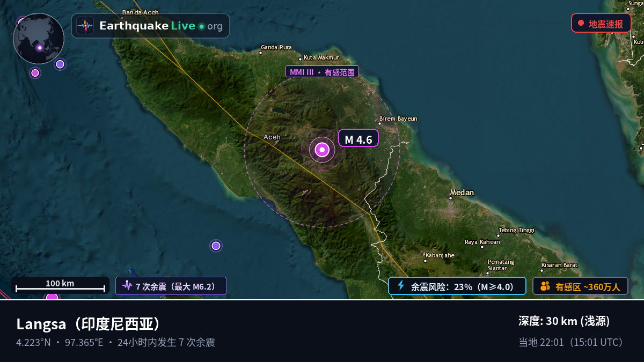Click the lightning bolt risk icon

(400, 285)
